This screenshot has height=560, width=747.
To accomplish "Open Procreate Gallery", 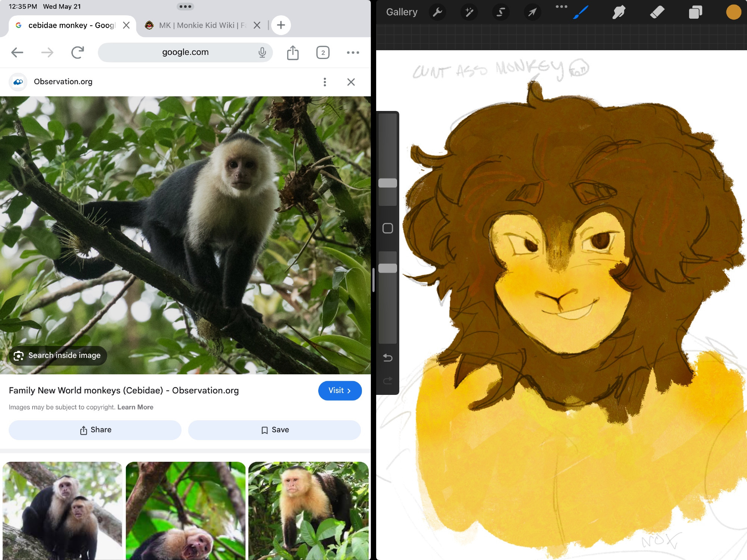I will (x=402, y=12).
